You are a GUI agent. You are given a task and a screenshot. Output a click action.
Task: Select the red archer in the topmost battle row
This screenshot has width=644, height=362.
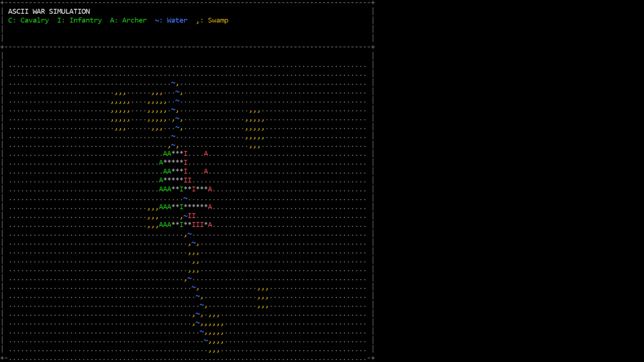[206, 154]
